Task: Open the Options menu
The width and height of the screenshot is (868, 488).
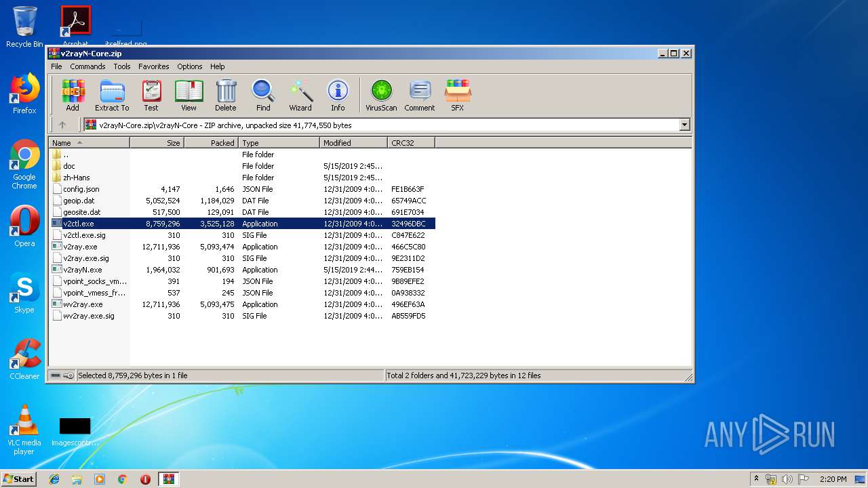Action: coord(190,66)
